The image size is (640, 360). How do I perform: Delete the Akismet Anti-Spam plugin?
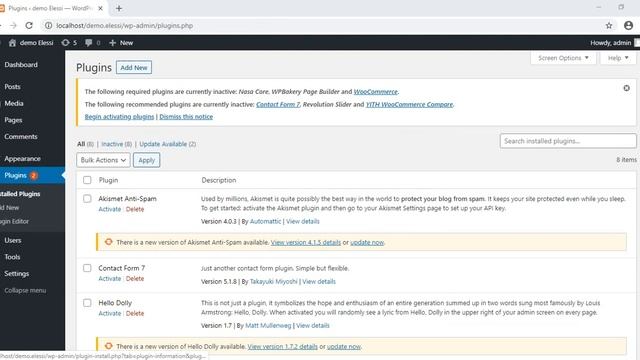coord(135,209)
